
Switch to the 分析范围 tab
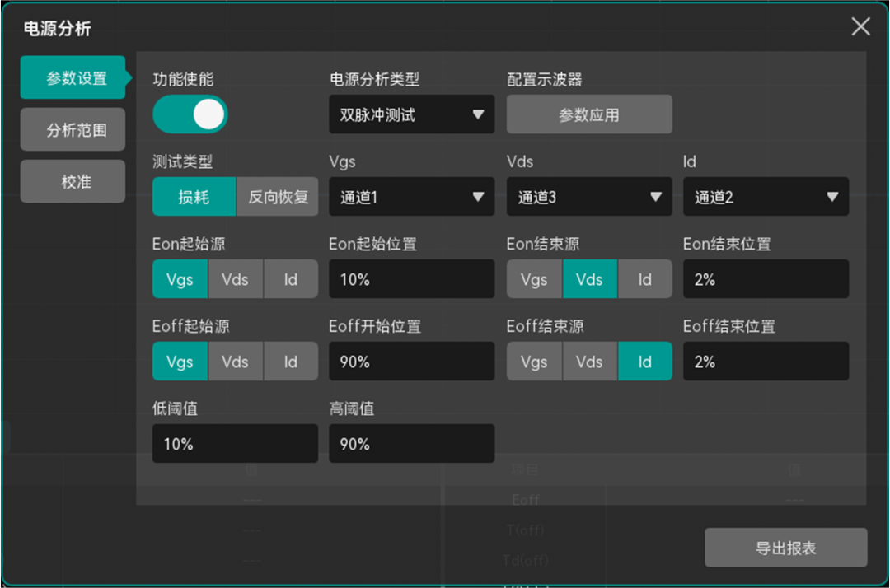click(73, 129)
